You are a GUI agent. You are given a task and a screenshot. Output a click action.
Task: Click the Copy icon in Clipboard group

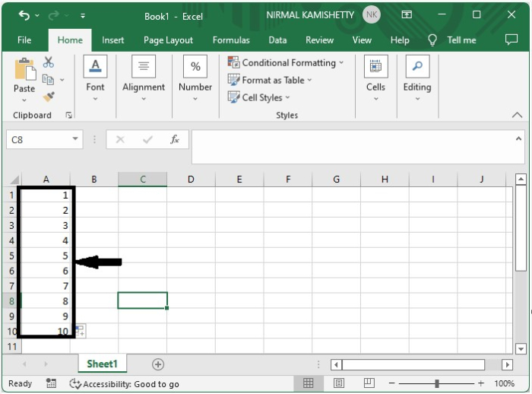click(x=48, y=79)
